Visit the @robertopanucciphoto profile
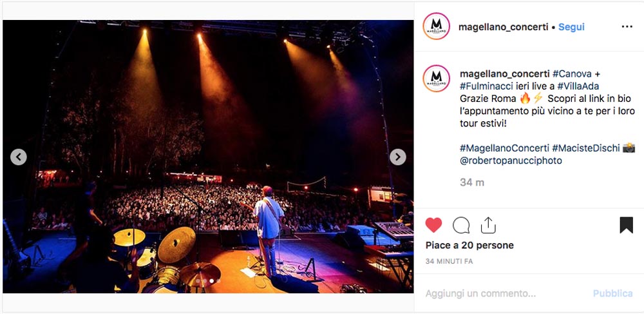 click(511, 161)
